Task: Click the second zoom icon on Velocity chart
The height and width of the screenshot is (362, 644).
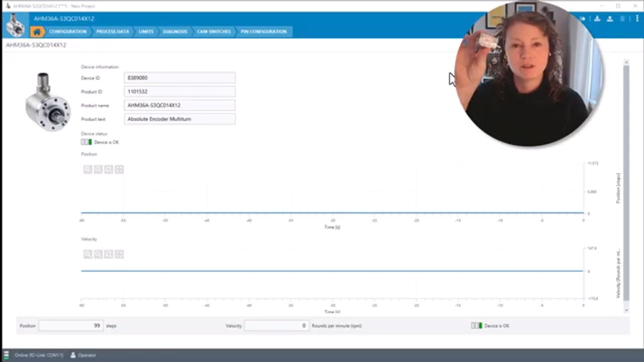Action: click(98, 254)
